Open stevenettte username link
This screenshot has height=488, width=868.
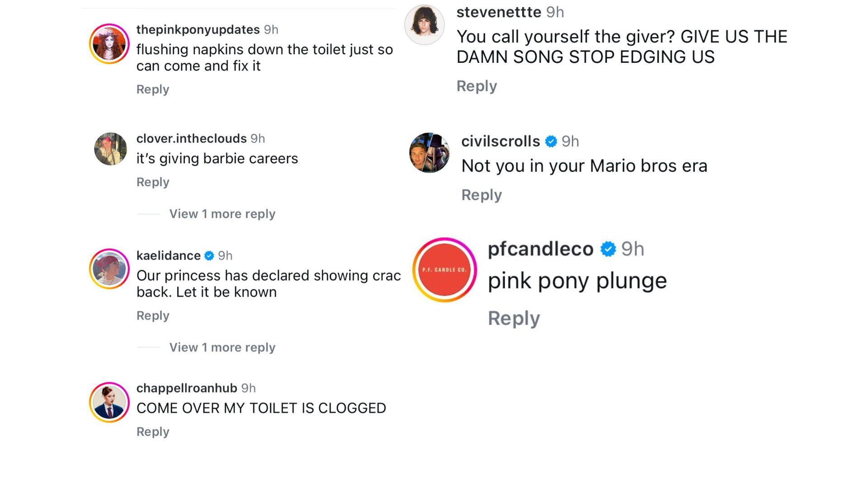pyautogui.click(x=499, y=12)
